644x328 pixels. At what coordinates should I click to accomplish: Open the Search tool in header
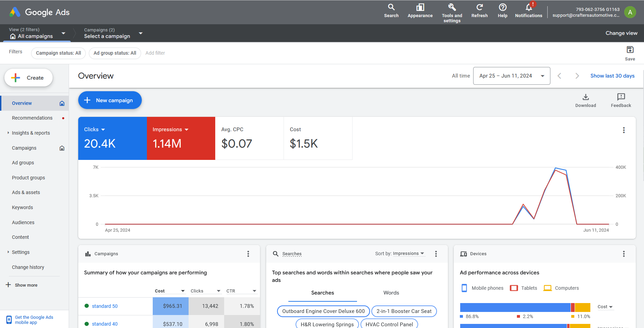(391, 11)
